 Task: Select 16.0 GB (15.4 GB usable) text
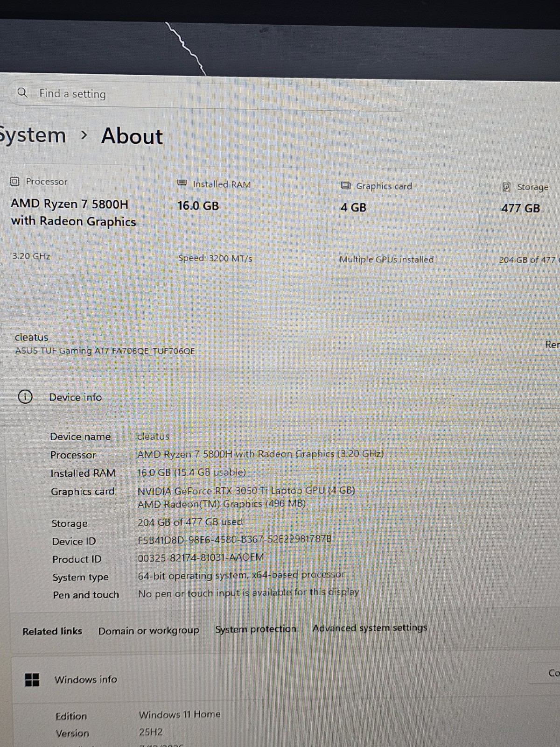(x=191, y=472)
